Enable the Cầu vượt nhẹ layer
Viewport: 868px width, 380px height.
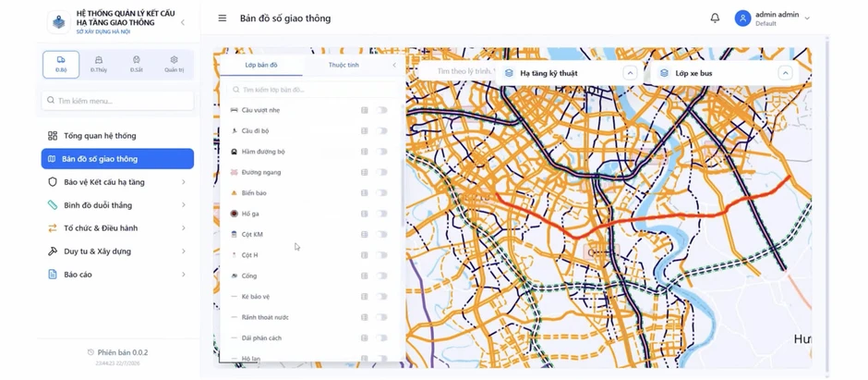(381, 110)
